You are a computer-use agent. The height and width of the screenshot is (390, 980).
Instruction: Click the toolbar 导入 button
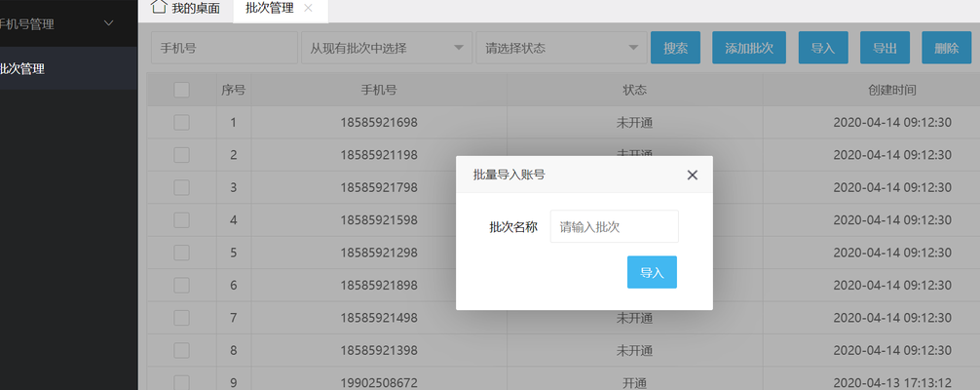point(823,48)
